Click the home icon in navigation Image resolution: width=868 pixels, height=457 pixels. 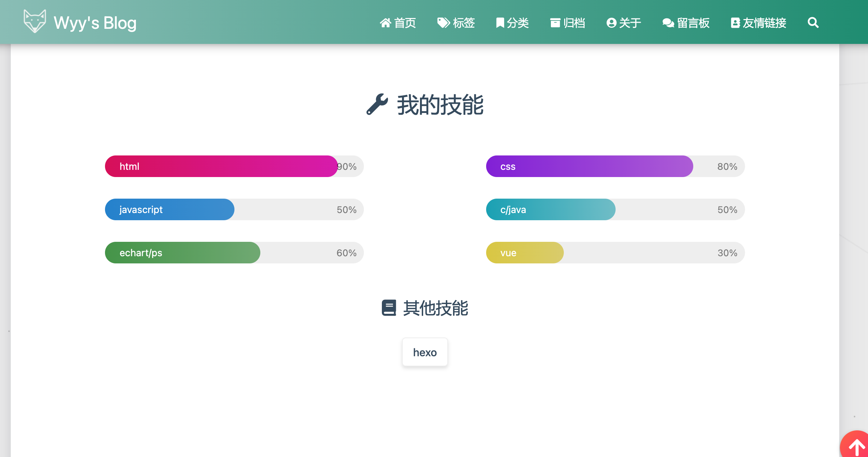tap(385, 23)
